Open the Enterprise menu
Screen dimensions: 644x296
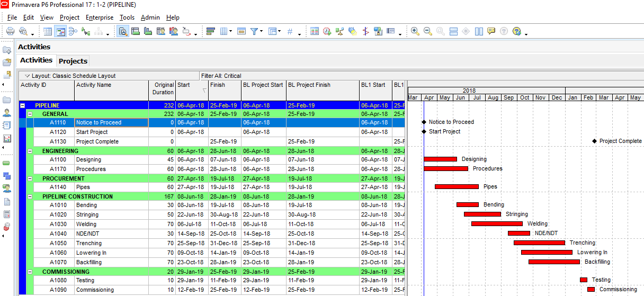(100, 17)
